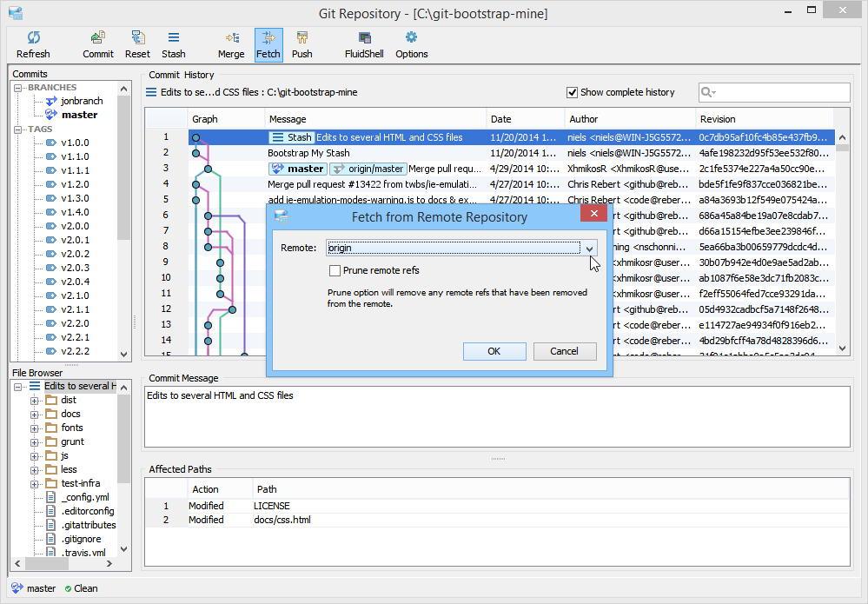Select the jonbranch branch
868x604 pixels.
tap(82, 101)
